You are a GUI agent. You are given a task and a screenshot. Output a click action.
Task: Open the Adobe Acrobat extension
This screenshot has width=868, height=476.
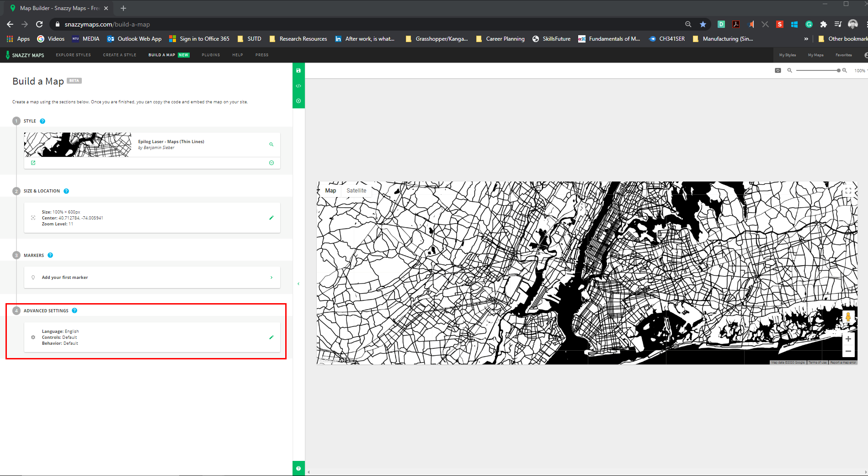736,24
